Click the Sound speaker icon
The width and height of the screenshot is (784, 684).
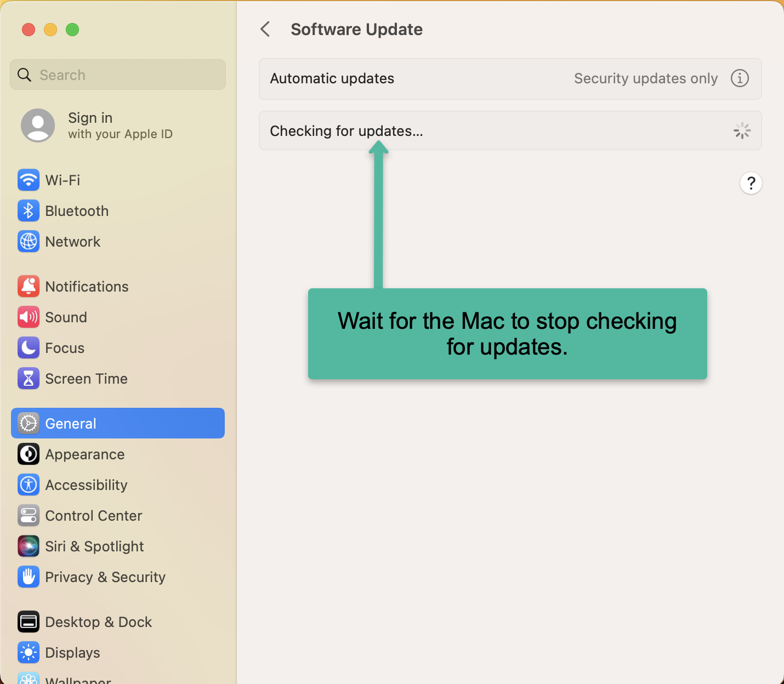point(29,317)
